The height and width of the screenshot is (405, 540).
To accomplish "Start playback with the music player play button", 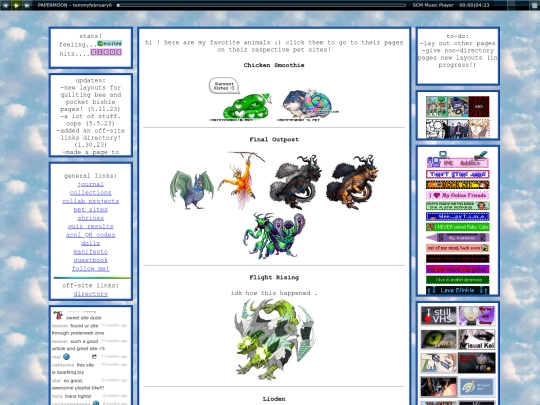I will click(16, 5).
